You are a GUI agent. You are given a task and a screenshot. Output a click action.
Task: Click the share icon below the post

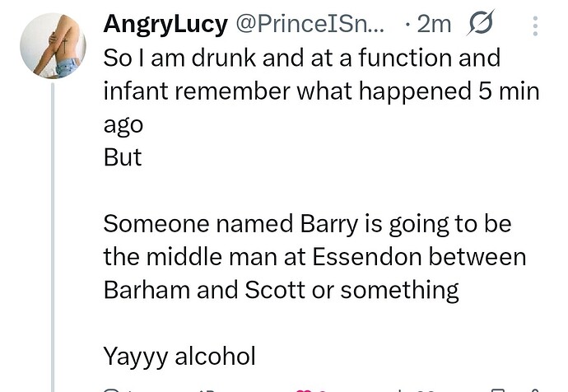[535, 390]
